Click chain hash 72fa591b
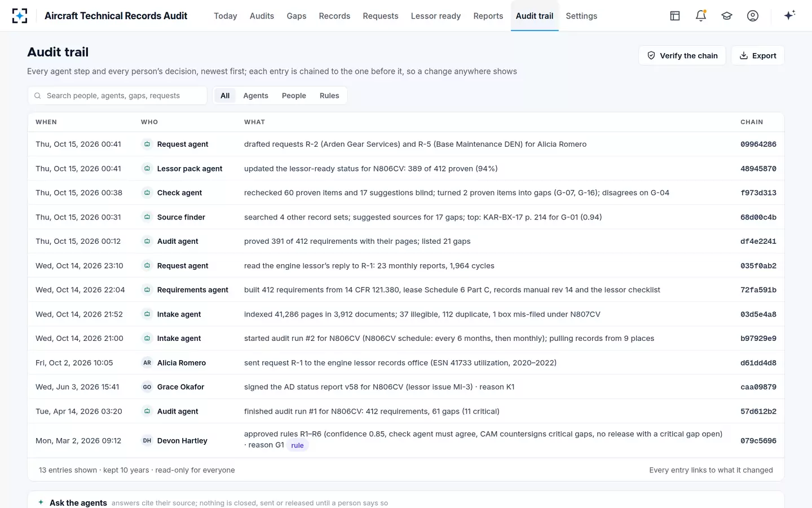This screenshot has height=508, width=812. [758, 290]
